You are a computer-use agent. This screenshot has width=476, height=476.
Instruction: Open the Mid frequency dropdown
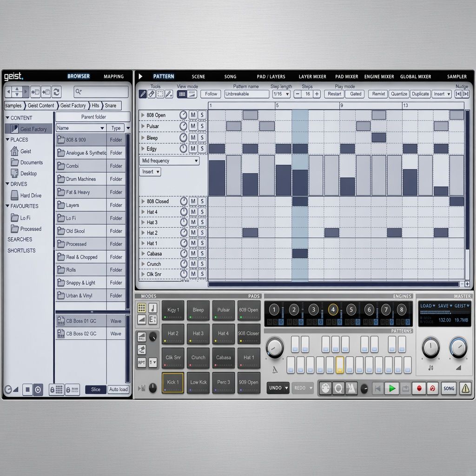pyautogui.click(x=169, y=161)
